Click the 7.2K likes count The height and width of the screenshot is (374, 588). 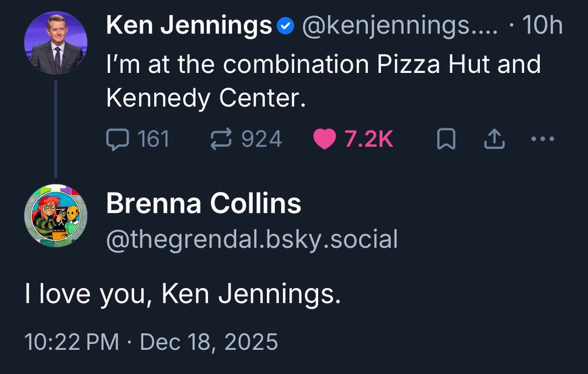(369, 139)
